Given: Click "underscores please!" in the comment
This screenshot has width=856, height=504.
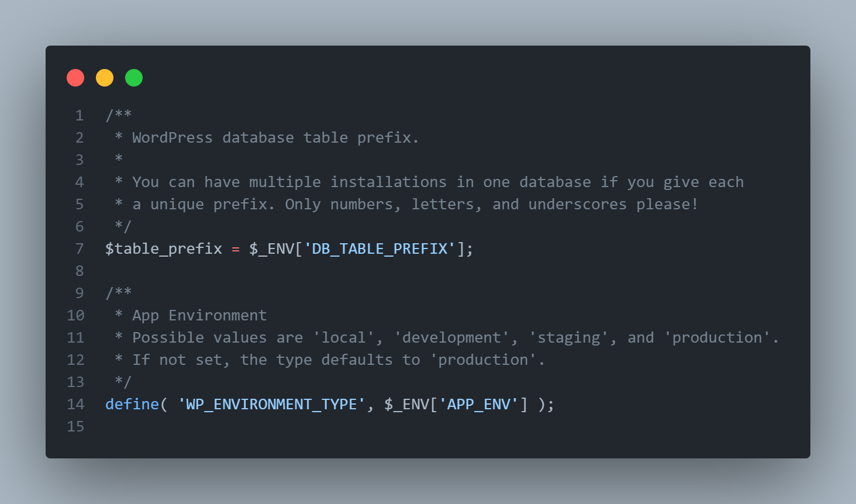Looking at the screenshot, I should coord(613,205).
